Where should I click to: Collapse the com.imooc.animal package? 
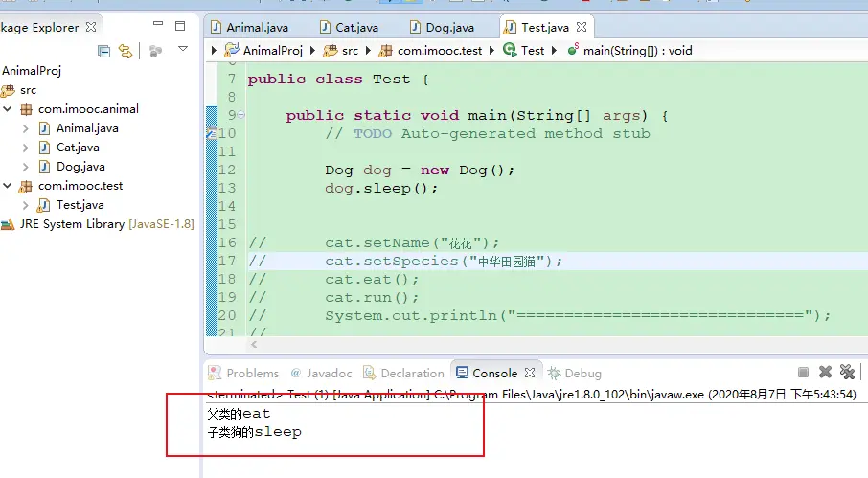click(8, 109)
